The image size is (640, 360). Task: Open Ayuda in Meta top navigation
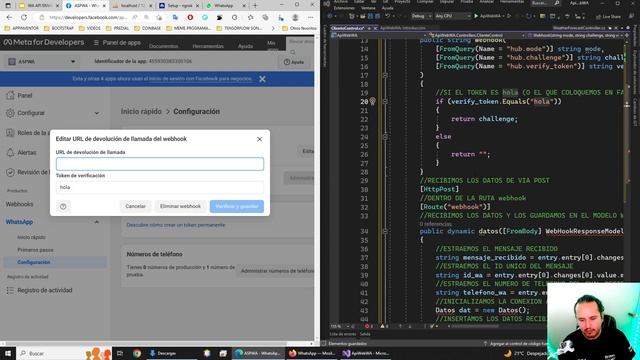click(245, 46)
